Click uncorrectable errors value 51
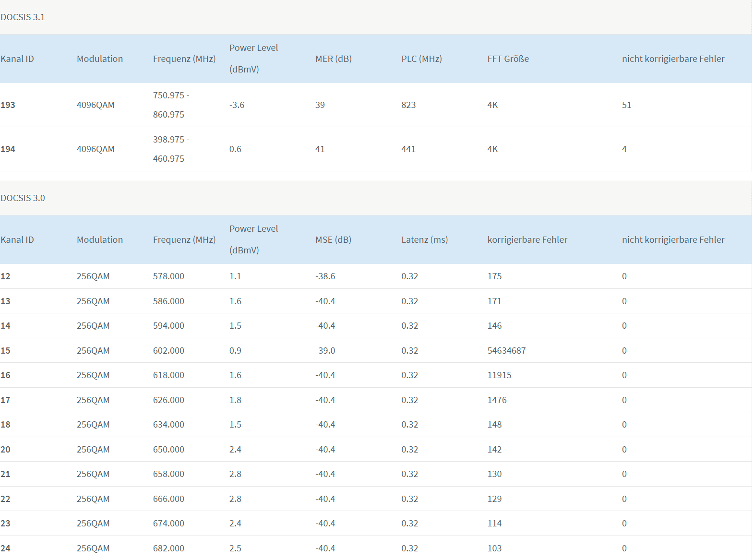Viewport: 754px width, 560px height. 627,105
